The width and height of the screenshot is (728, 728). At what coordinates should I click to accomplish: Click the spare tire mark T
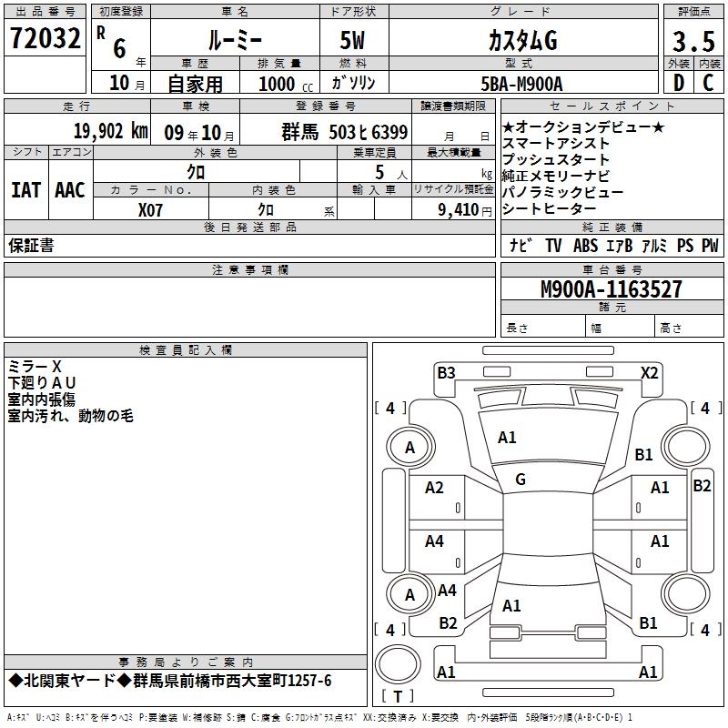[x=398, y=696]
